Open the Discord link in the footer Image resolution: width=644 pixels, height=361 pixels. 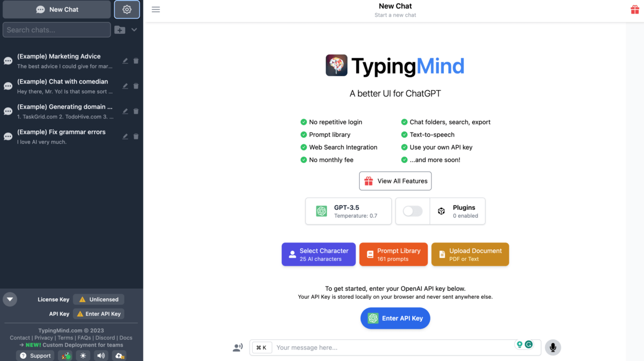click(105, 337)
